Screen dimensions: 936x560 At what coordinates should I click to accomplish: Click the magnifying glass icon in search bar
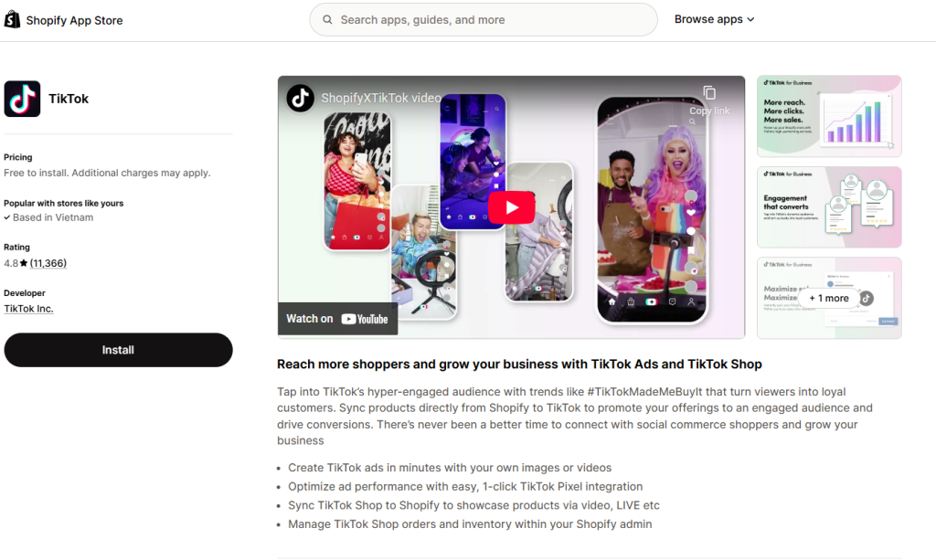327,19
